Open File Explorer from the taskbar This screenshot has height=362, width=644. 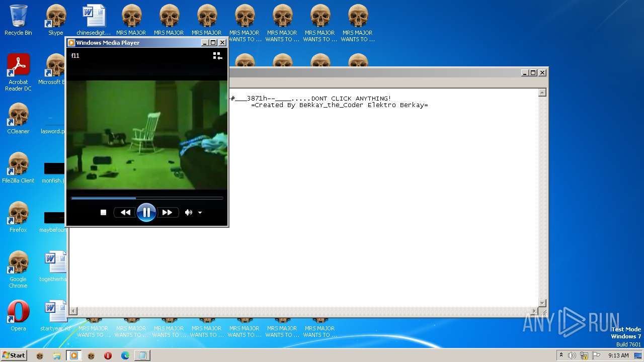pos(57,355)
